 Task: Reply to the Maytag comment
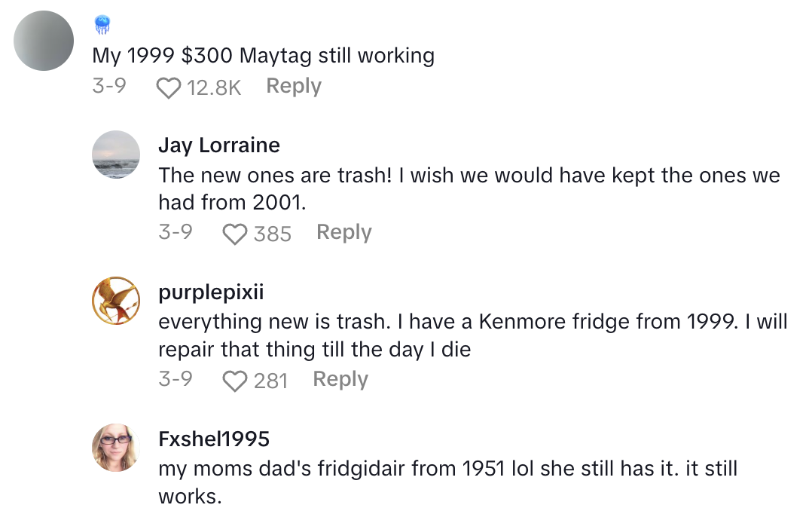click(293, 86)
